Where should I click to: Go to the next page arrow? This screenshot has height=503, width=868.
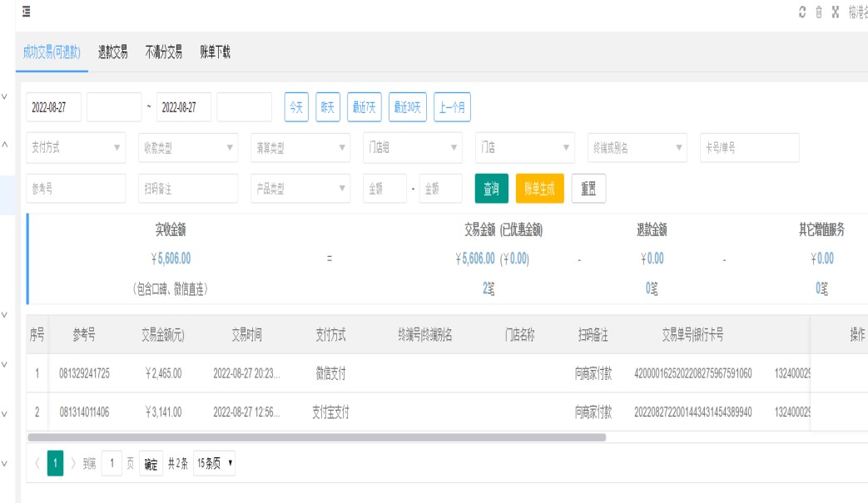coord(73,464)
